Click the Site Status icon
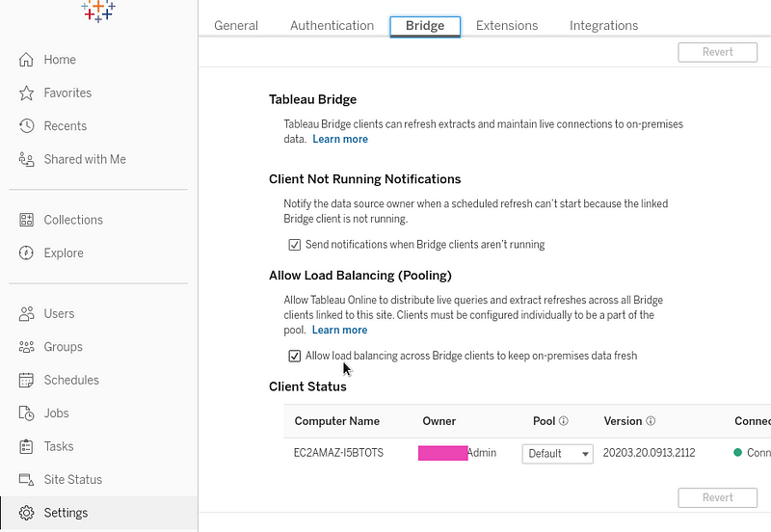The image size is (771, 532). coord(26,479)
